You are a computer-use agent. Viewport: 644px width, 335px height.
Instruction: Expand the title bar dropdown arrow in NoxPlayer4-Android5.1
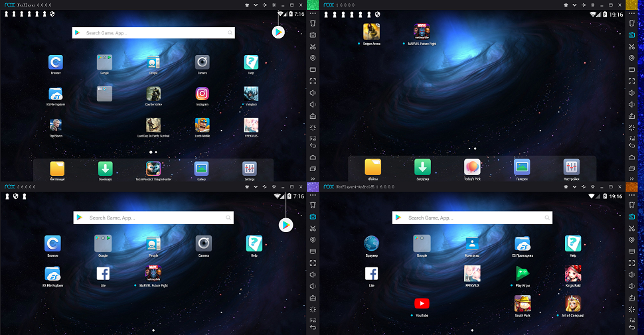coord(574,187)
